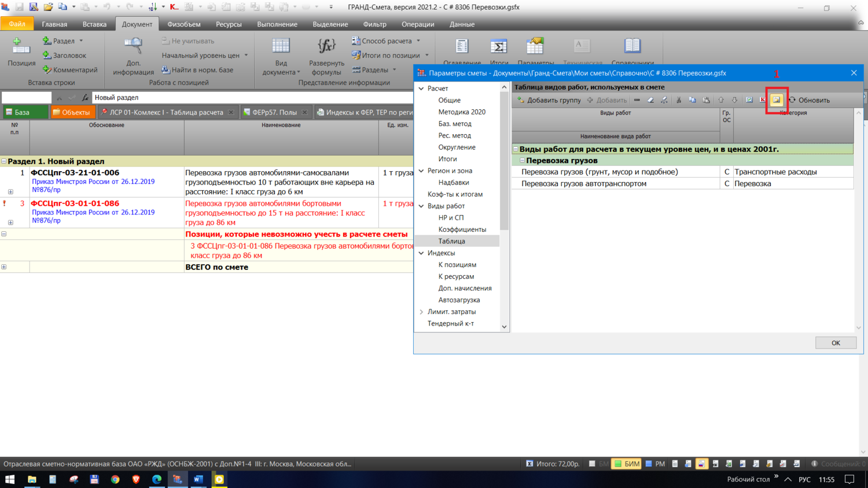Click the formula bar input with Новый раздел

(x=252, y=98)
